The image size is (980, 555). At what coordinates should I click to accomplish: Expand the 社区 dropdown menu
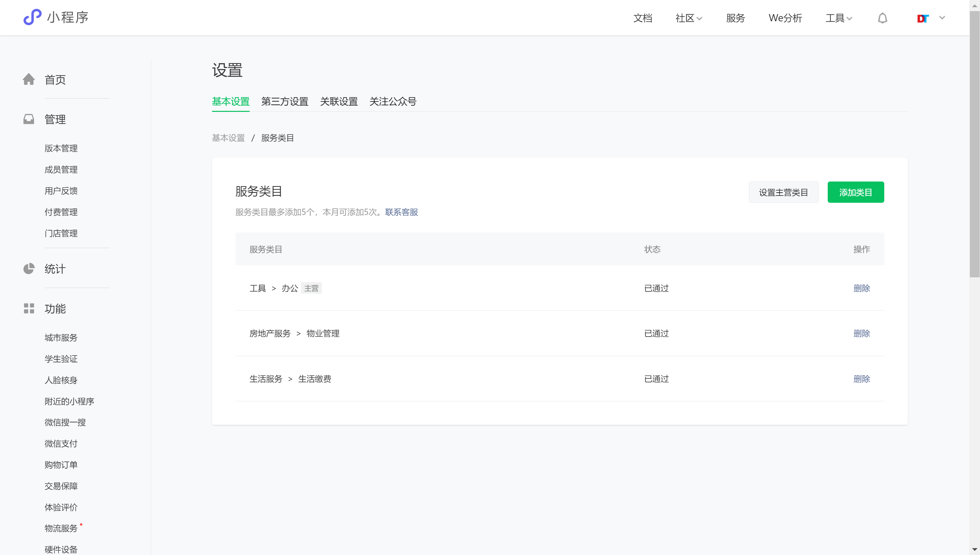[689, 18]
